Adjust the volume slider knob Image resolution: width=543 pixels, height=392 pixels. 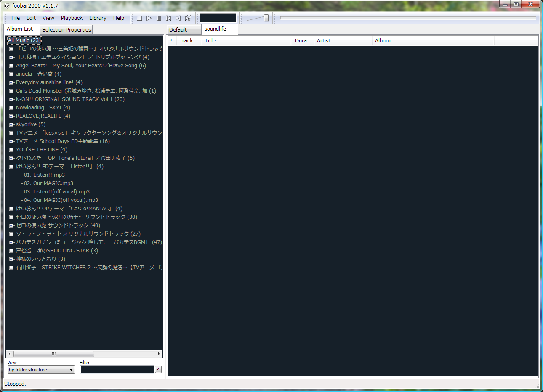[266, 18]
